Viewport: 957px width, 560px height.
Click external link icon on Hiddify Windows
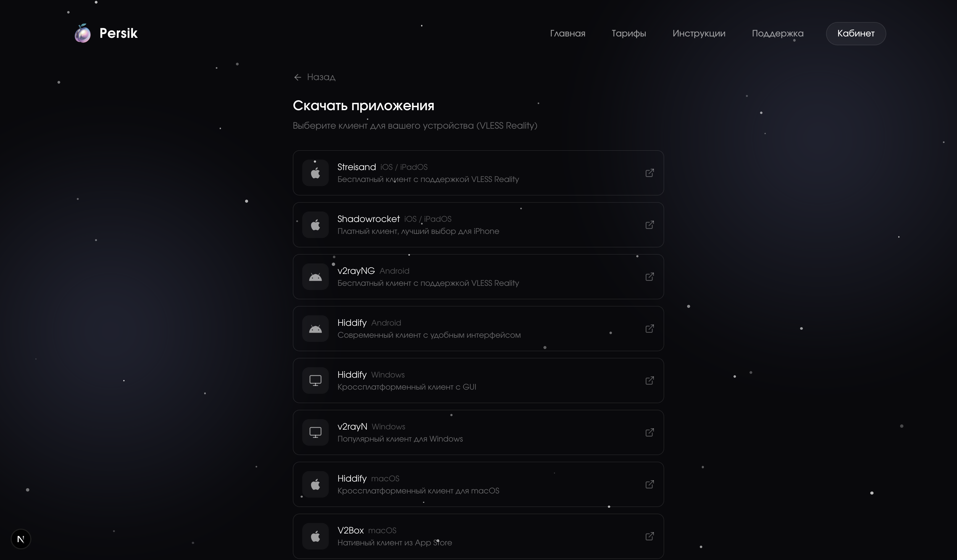pos(650,381)
